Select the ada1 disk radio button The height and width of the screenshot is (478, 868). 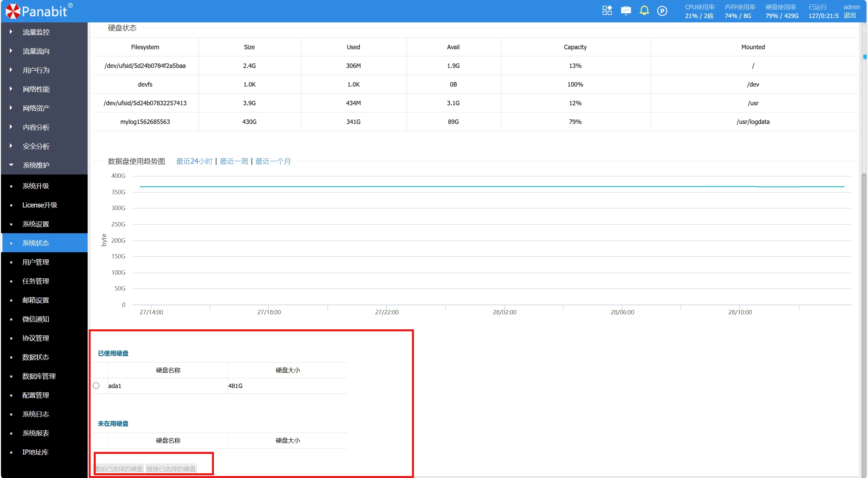(96, 386)
